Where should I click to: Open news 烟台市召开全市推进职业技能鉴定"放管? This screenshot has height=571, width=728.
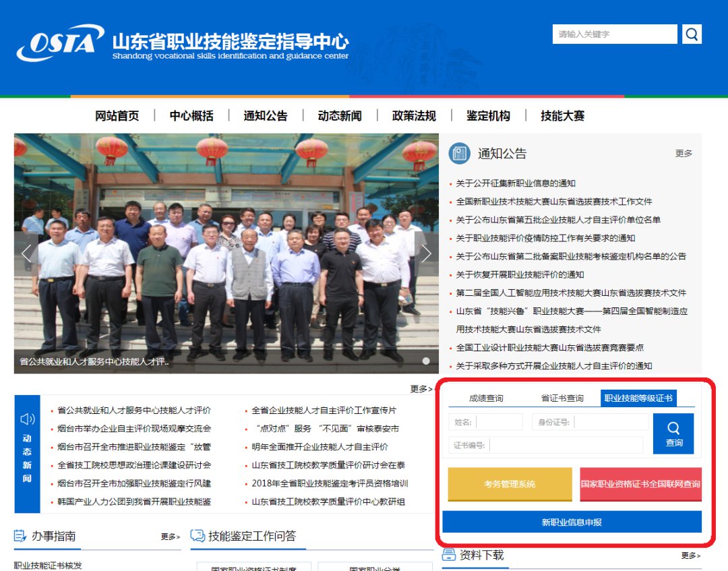pos(133,447)
